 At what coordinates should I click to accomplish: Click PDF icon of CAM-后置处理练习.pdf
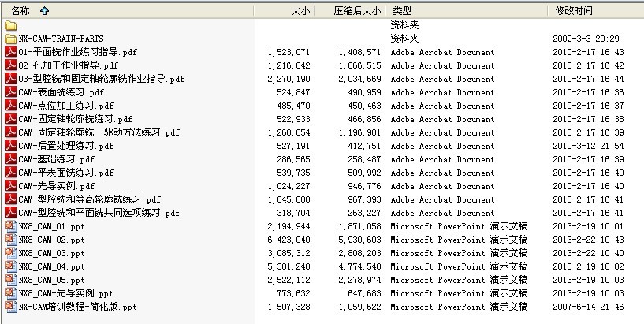(x=11, y=146)
